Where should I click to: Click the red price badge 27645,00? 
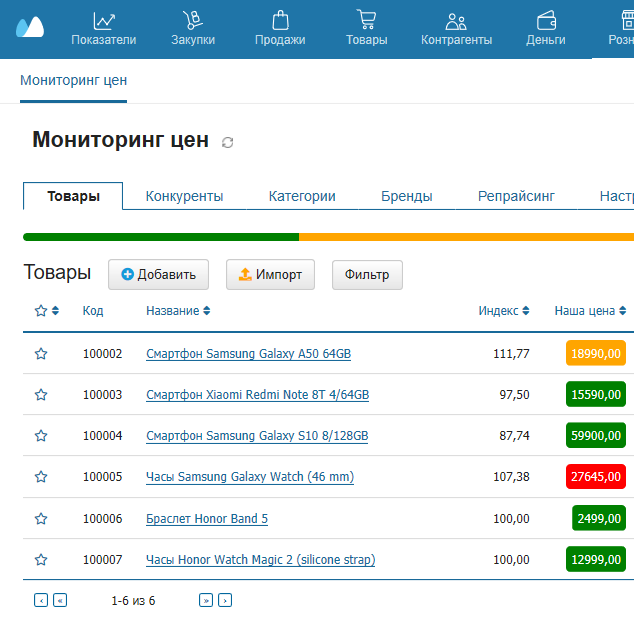coord(596,476)
